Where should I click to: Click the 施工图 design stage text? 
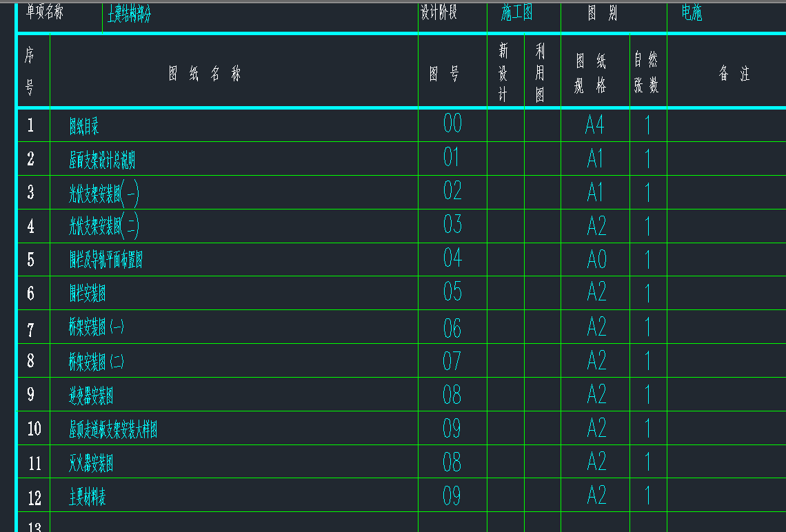coord(516,13)
